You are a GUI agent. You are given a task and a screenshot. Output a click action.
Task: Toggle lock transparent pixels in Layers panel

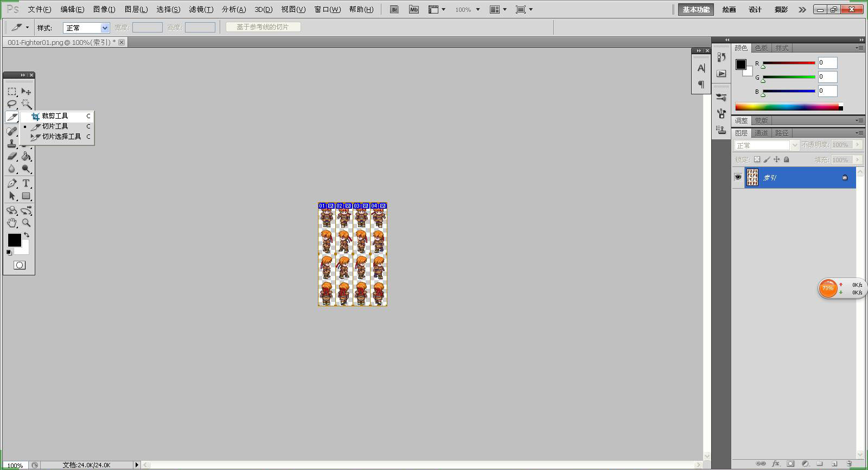tap(757, 159)
